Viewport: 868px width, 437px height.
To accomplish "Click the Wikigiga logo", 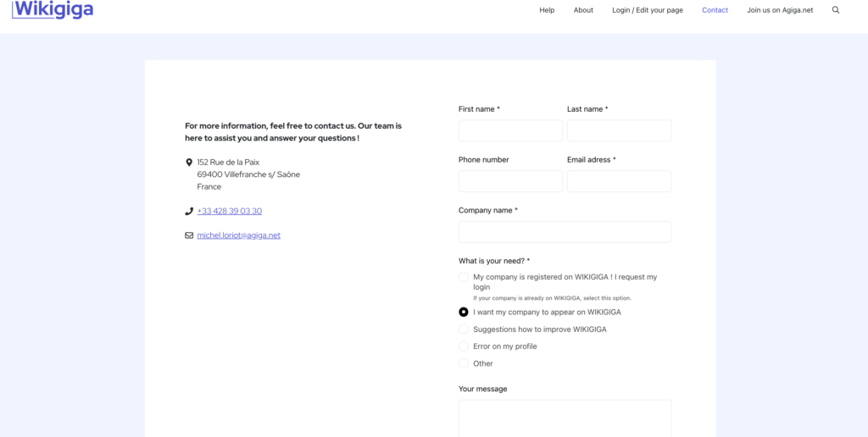I will point(53,9).
